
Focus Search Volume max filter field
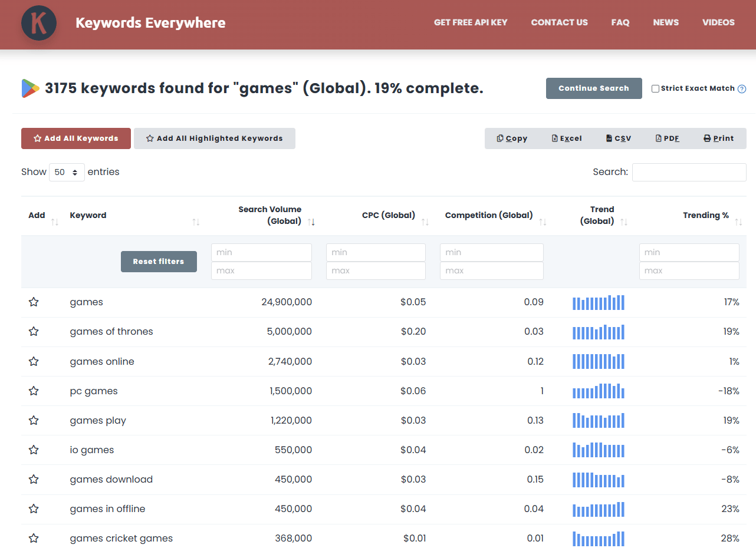[261, 270]
